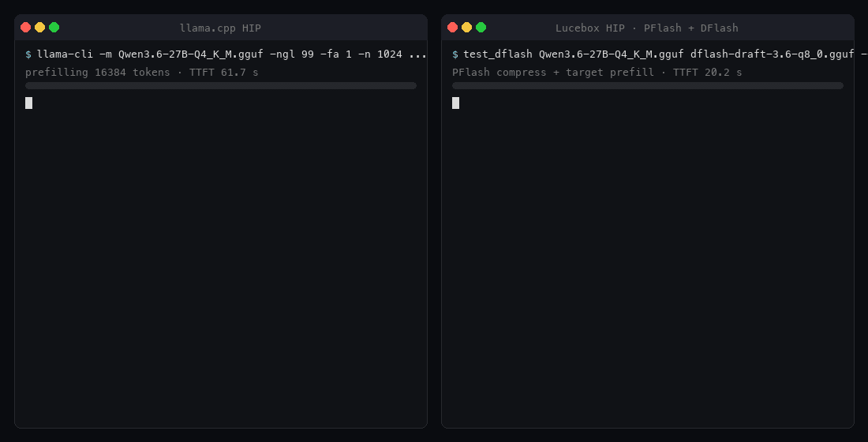Maximize the Lucebox HIP window with green button

click(x=481, y=27)
